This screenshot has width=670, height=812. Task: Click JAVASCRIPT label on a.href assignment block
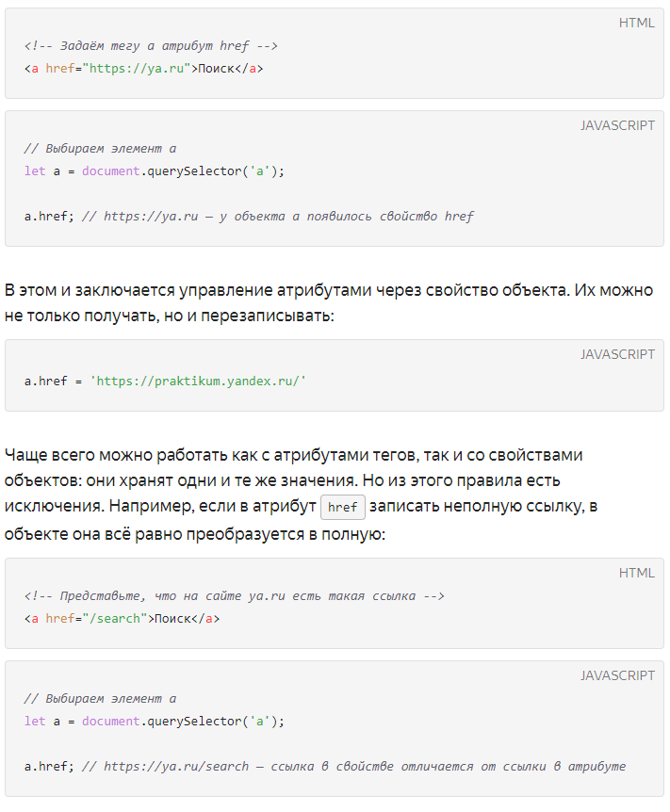tap(617, 354)
